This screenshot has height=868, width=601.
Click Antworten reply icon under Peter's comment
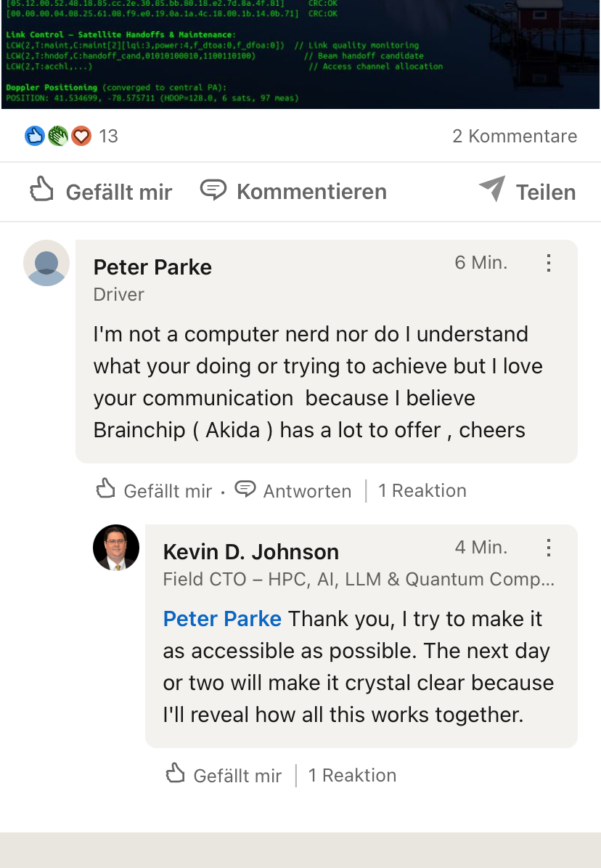(245, 489)
